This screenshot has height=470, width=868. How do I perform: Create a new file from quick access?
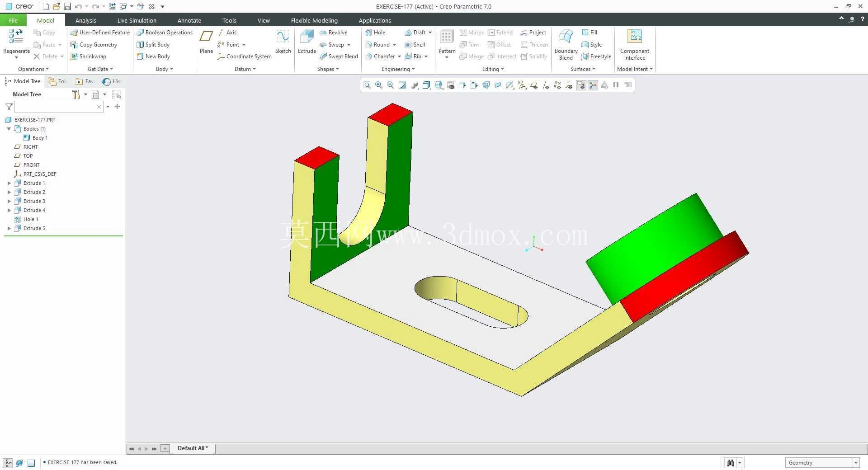(x=45, y=6)
